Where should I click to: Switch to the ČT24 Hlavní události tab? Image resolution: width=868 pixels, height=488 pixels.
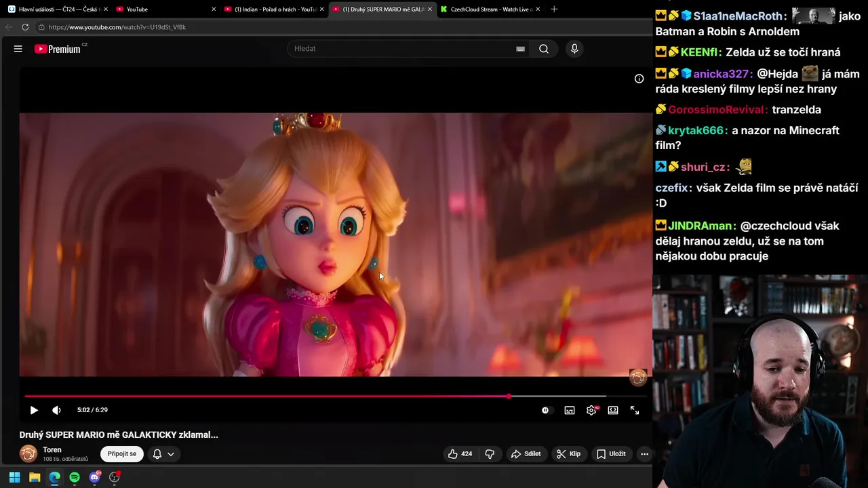[x=57, y=9]
